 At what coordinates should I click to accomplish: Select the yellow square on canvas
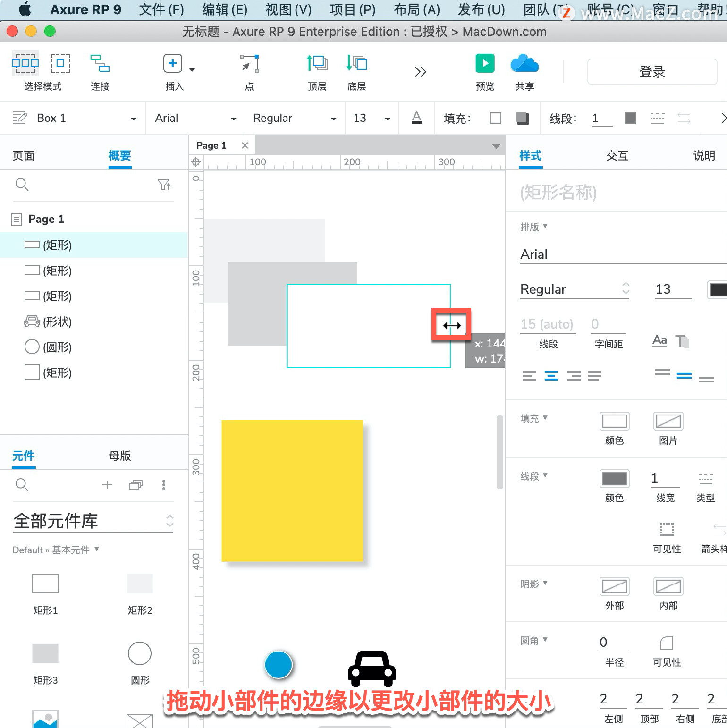[292, 491]
